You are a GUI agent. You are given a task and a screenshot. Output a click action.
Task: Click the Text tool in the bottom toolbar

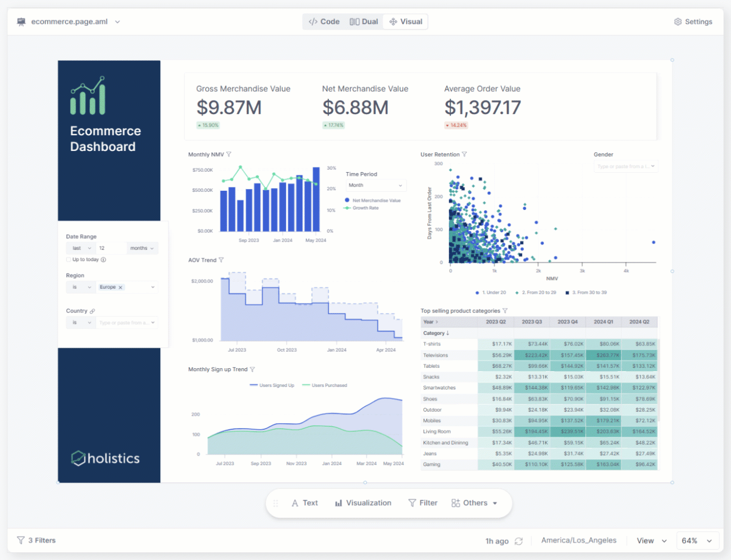pos(304,502)
